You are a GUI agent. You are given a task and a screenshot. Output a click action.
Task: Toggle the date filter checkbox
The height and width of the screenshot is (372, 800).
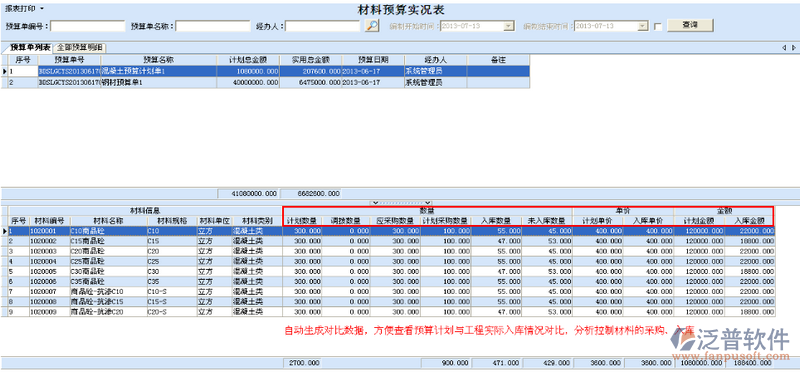coord(658,27)
